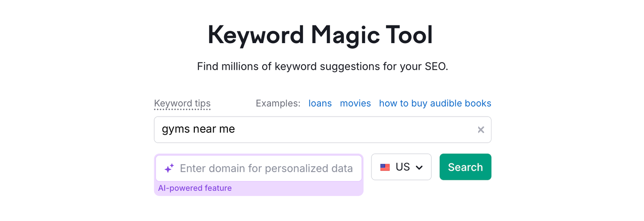Click the "US" country code text
Image resolution: width=644 pixels, height=221 pixels.
coord(402,167)
